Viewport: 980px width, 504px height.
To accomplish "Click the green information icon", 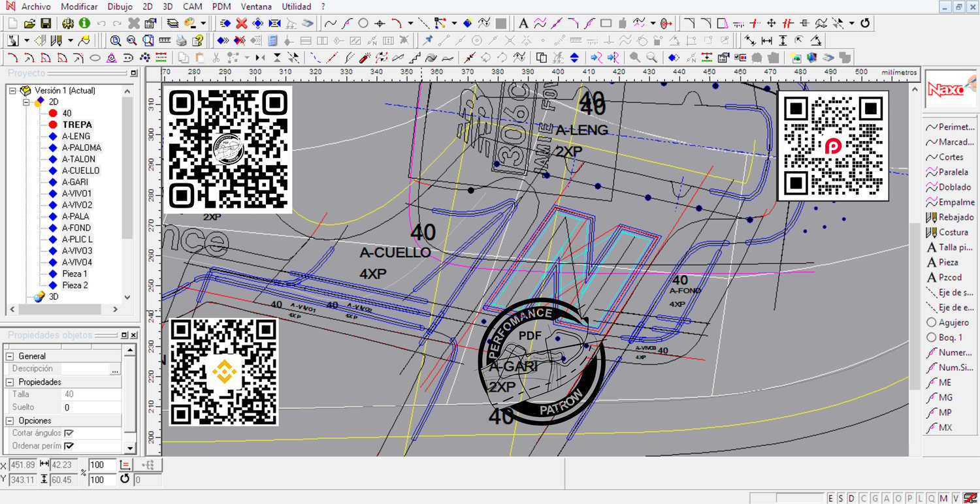I will coord(84,24).
